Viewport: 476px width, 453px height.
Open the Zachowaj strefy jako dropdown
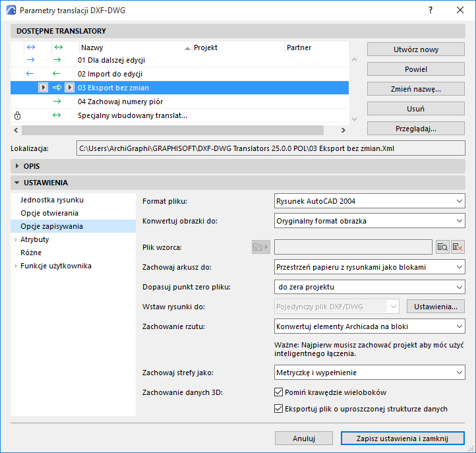(x=369, y=373)
